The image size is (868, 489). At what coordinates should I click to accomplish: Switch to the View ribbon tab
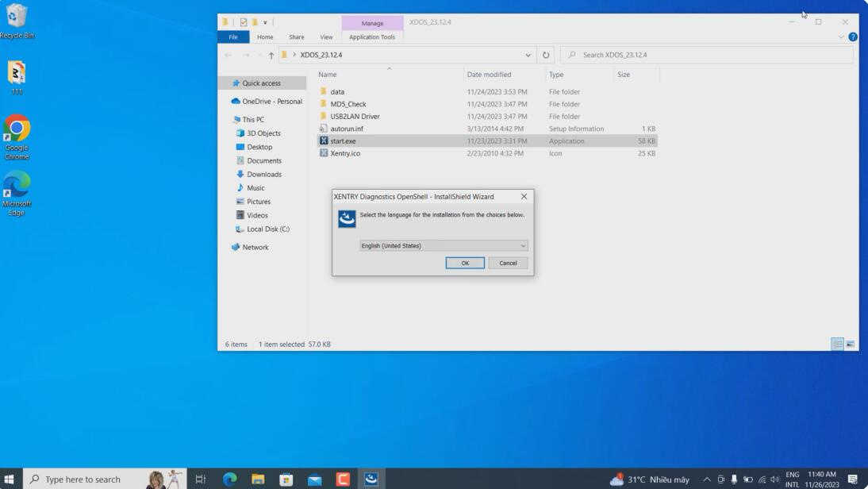pos(326,37)
